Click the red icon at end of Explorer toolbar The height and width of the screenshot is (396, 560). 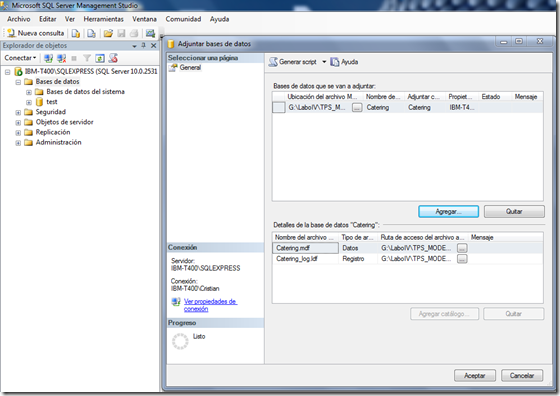(113, 58)
